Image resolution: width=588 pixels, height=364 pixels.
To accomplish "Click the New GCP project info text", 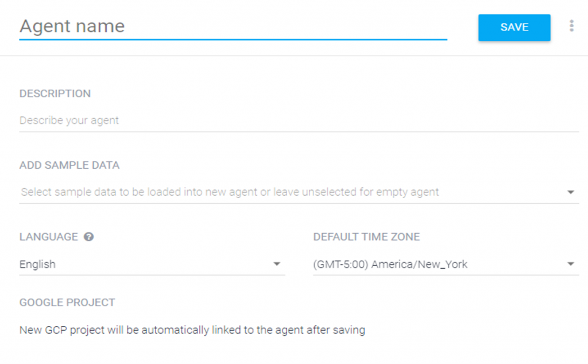I will tap(192, 330).
